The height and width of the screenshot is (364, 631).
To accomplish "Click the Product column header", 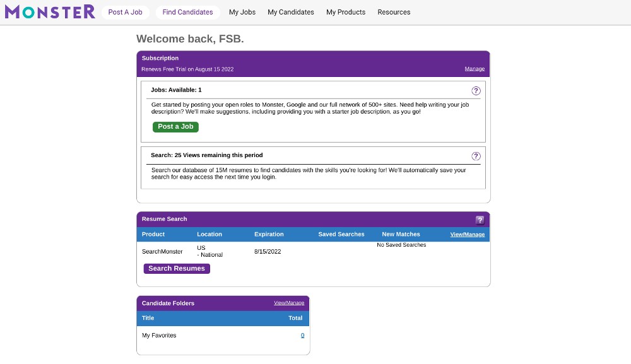I will tap(153, 234).
